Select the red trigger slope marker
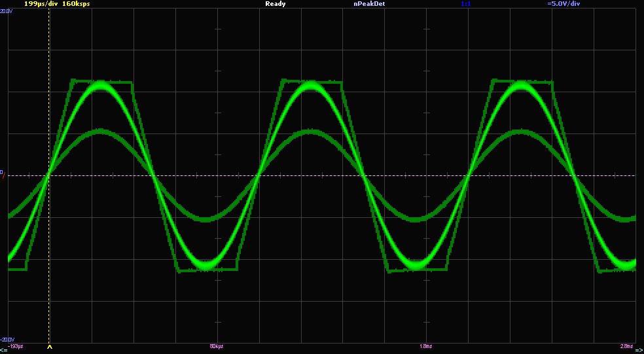 (x=3, y=177)
